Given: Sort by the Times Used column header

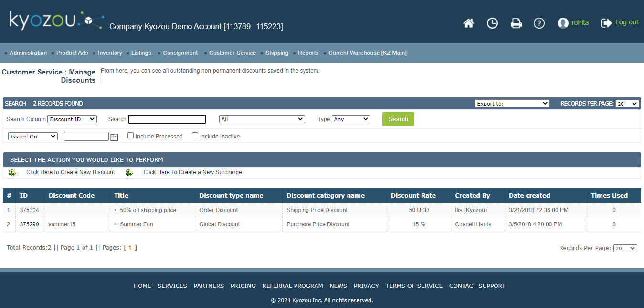Looking at the screenshot, I should point(609,195).
